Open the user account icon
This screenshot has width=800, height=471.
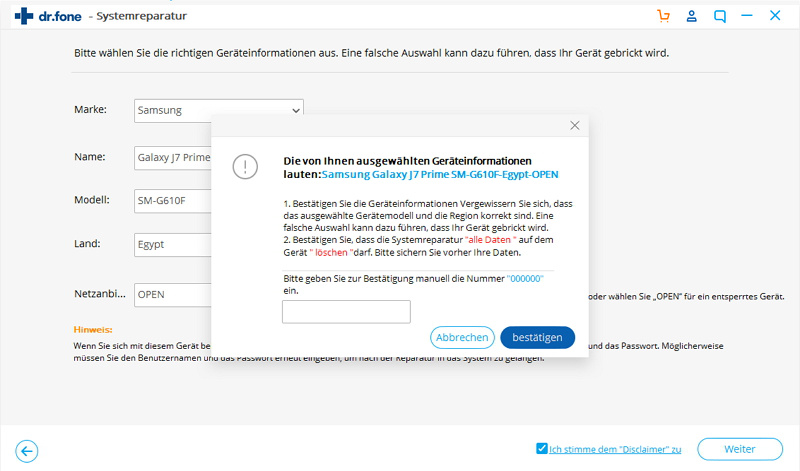(x=691, y=16)
